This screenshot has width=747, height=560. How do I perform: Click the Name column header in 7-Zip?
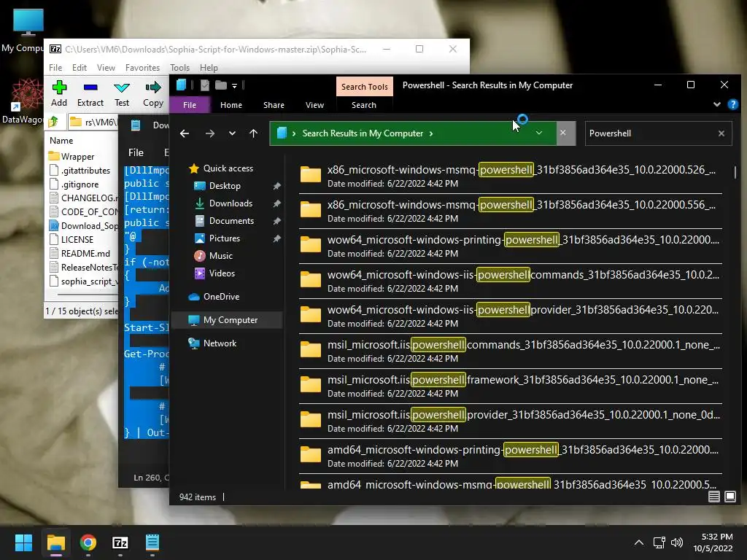pyautogui.click(x=61, y=141)
